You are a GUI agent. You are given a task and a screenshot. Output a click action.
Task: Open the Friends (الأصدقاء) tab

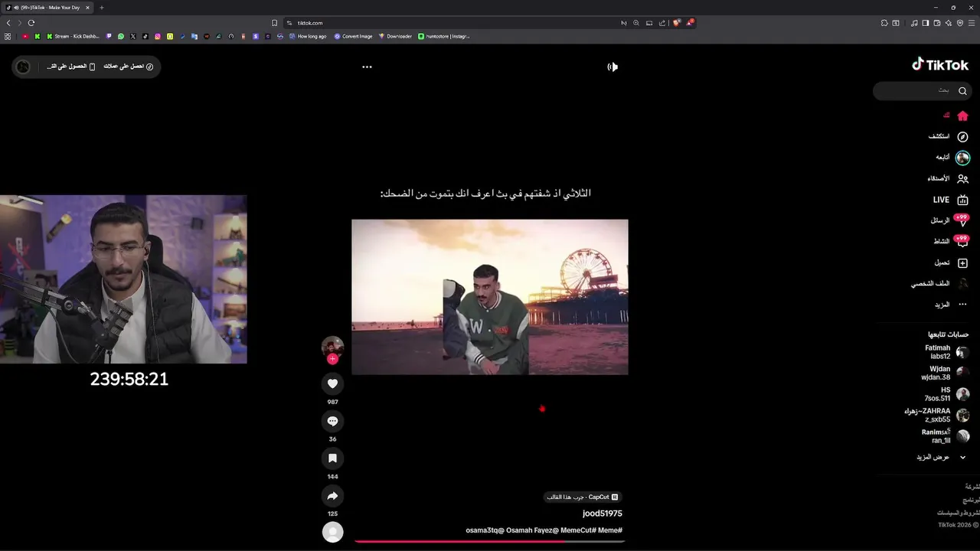tap(948, 178)
